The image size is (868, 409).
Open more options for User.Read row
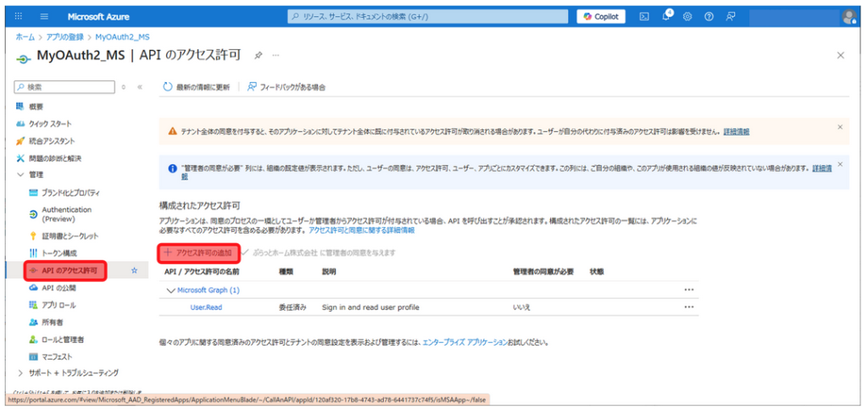(688, 307)
